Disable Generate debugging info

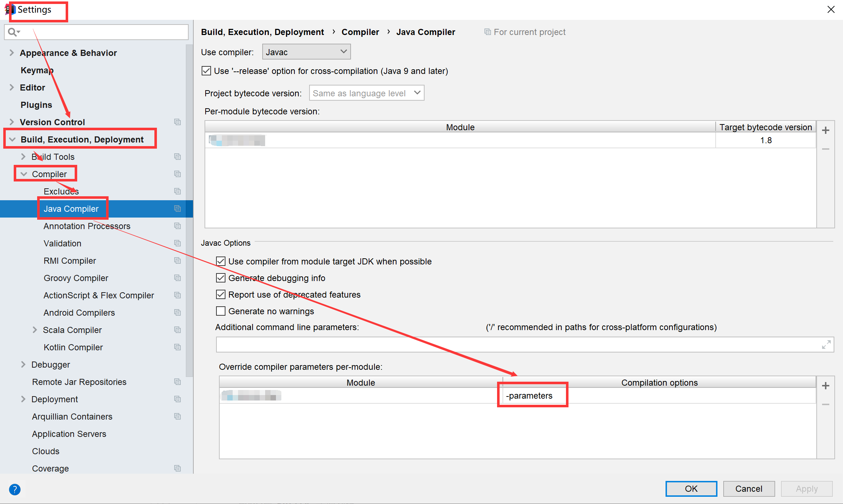(221, 278)
